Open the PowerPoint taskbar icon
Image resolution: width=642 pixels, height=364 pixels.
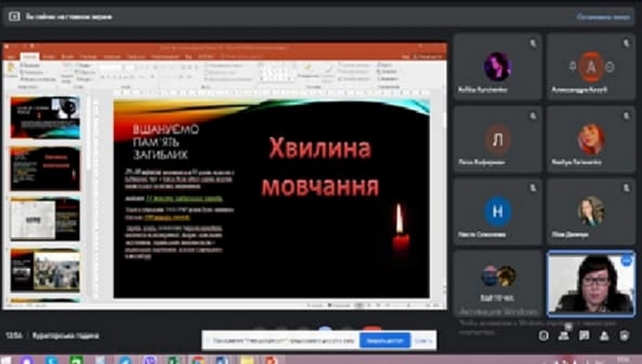[x=270, y=360]
